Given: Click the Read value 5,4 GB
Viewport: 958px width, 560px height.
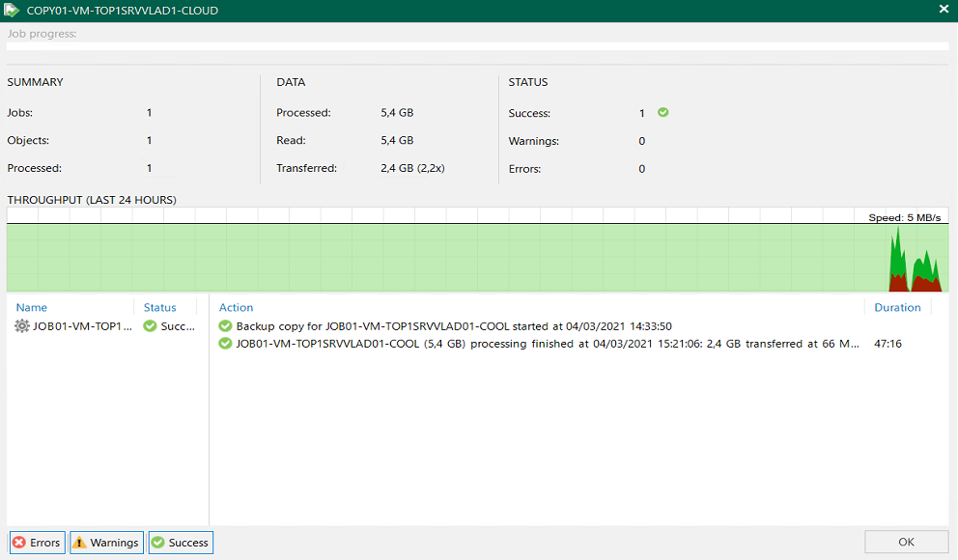Looking at the screenshot, I should pyautogui.click(x=397, y=140).
